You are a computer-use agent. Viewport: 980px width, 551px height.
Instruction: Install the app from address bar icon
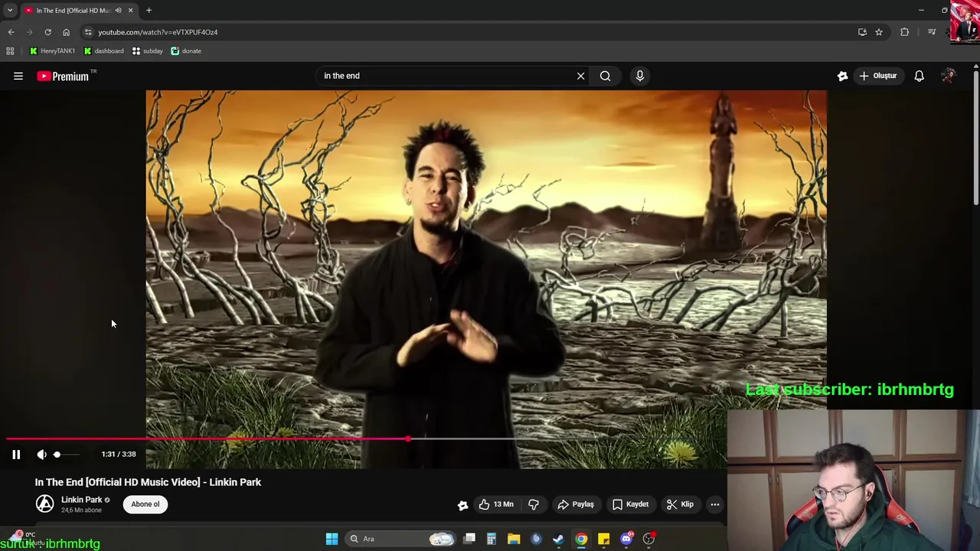click(x=862, y=32)
